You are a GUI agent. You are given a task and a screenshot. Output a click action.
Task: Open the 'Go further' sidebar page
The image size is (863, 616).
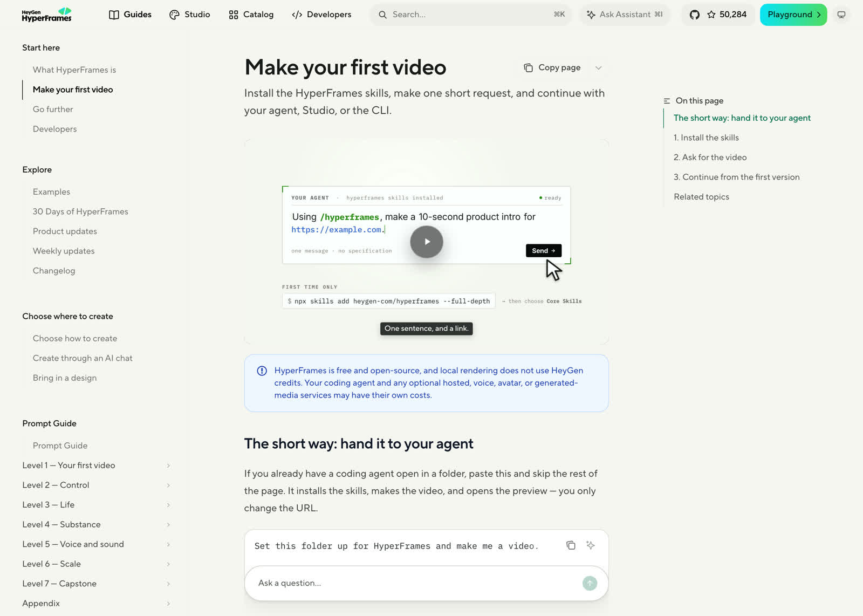pyautogui.click(x=53, y=109)
